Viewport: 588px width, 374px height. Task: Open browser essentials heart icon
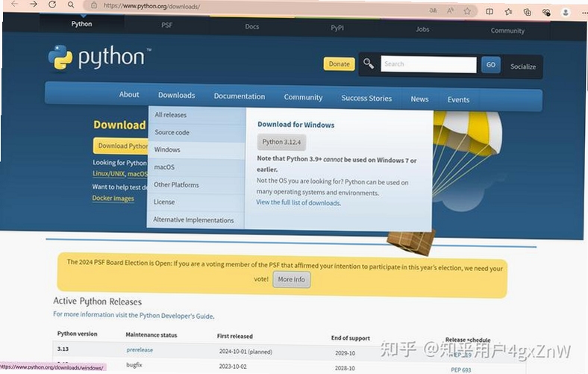[x=546, y=13]
